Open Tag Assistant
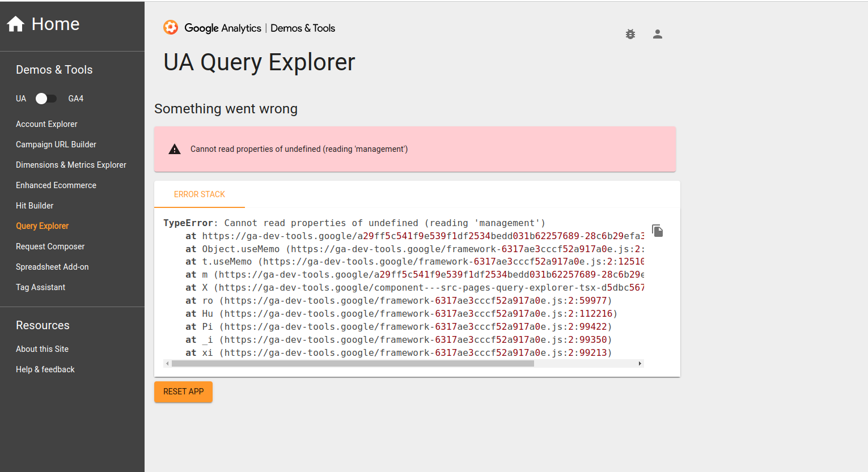This screenshot has width=868, height=472. [x=40, y=287]
